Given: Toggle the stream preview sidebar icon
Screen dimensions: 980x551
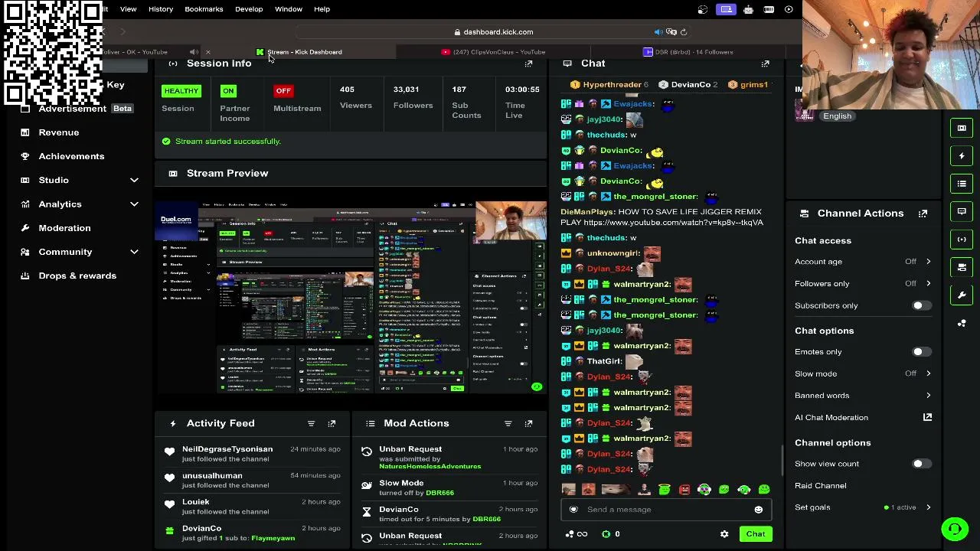Looking at the screenshot, I should point(962,128).
